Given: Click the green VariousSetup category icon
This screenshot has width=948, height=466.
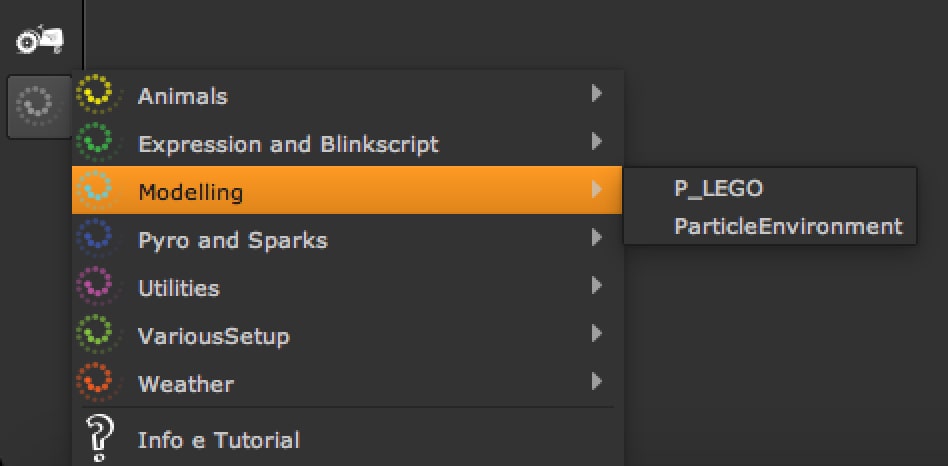Looking at the screenshot, I should click(x=98, y=334).
